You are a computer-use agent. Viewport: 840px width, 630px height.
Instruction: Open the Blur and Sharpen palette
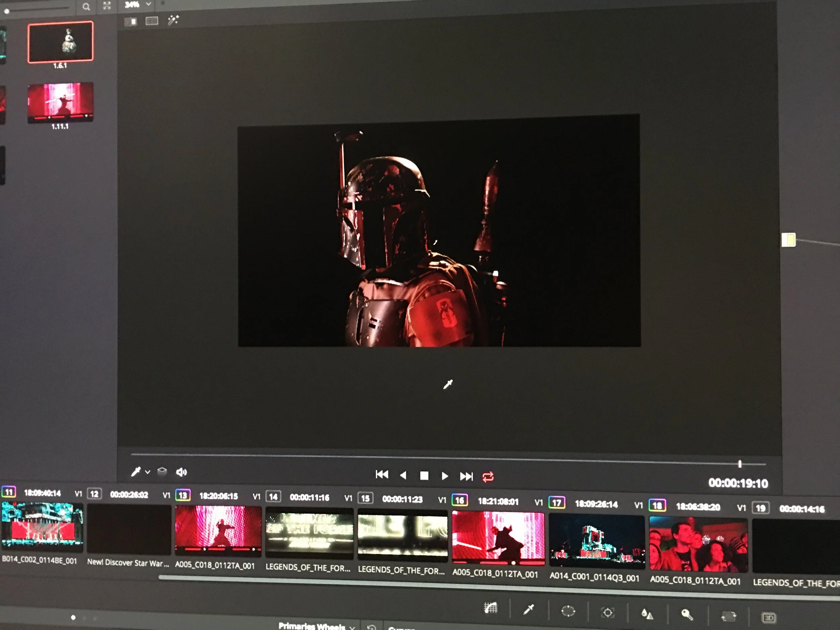pyautogui.click(x=647, y=614)
